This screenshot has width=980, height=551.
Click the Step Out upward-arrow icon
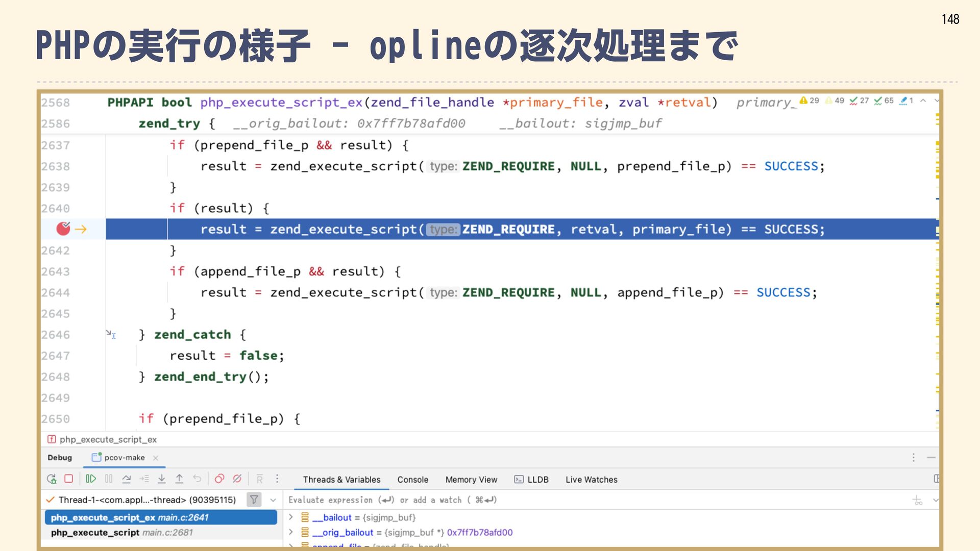click(x=179, y=479)
